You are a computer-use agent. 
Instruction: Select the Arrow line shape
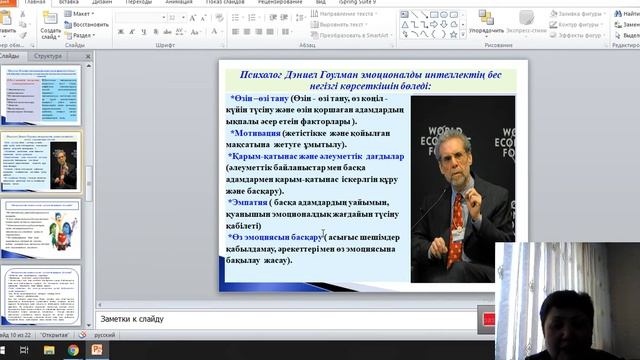(x=424, y=15)
